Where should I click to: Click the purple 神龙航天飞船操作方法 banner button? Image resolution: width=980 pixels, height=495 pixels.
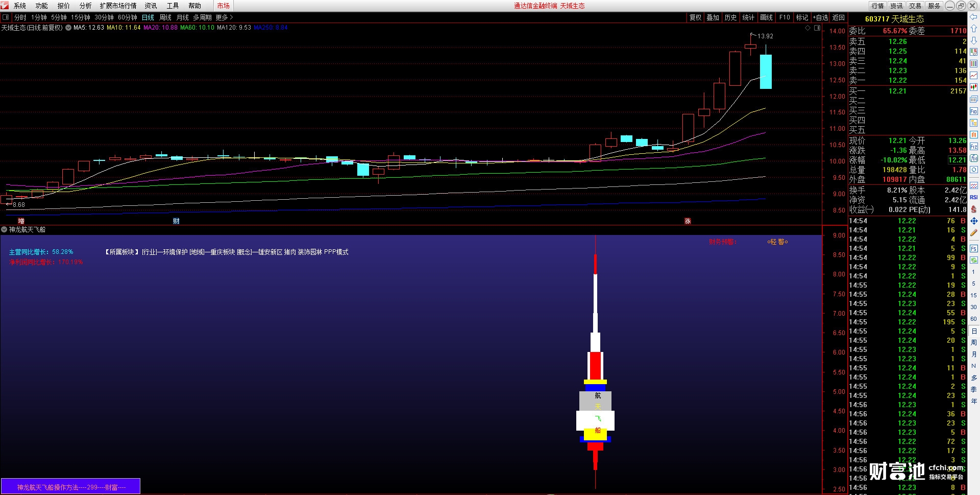pos(71,486)
